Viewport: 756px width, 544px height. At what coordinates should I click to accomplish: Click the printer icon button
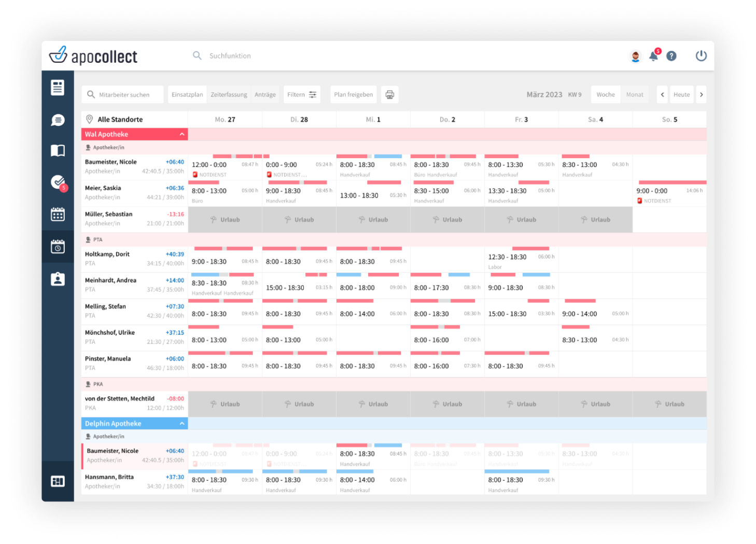coord(390,94)
